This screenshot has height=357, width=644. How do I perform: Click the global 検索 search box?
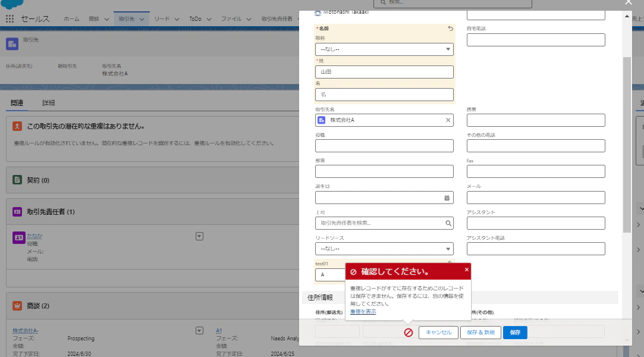click(453, 4)
